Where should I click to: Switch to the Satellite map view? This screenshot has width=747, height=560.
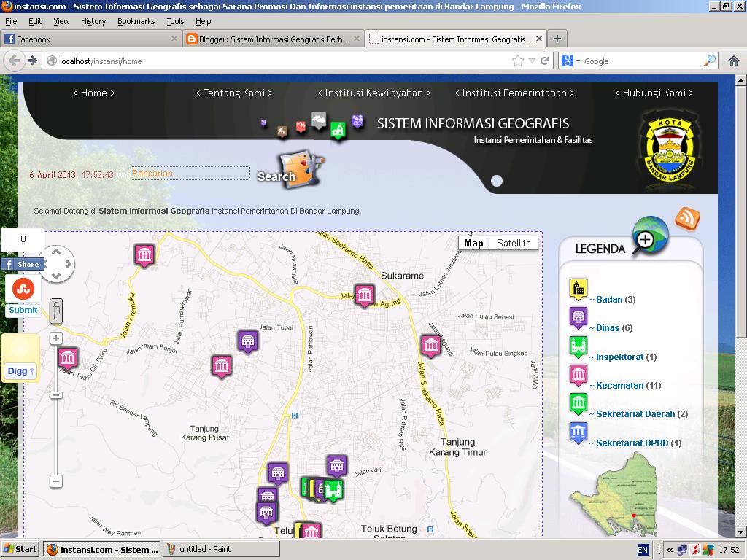click(513, 243)
